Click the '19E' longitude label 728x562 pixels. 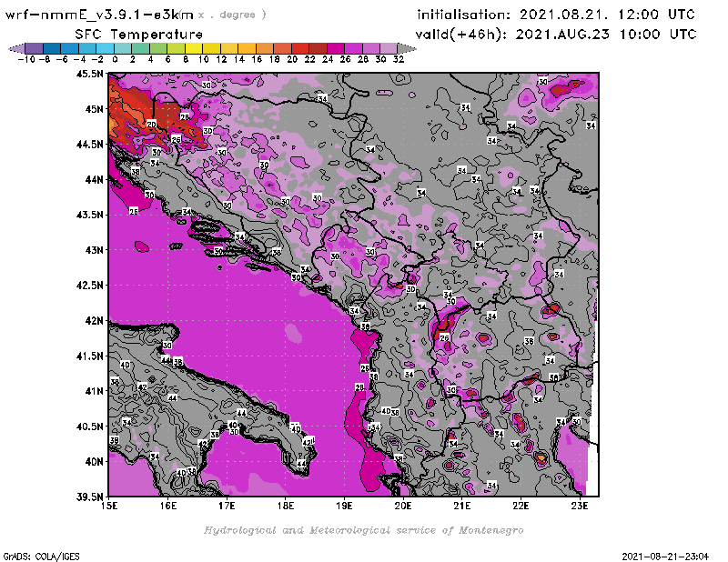(x=345, y=506)
